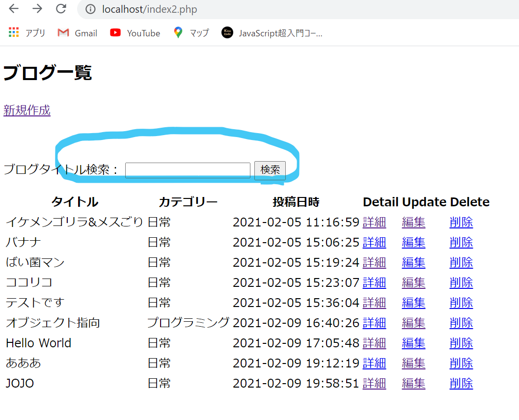519x420 pixels.
Task: Delete the オブジェクト指向 post via 削除
Action: (x=461, y=323)
